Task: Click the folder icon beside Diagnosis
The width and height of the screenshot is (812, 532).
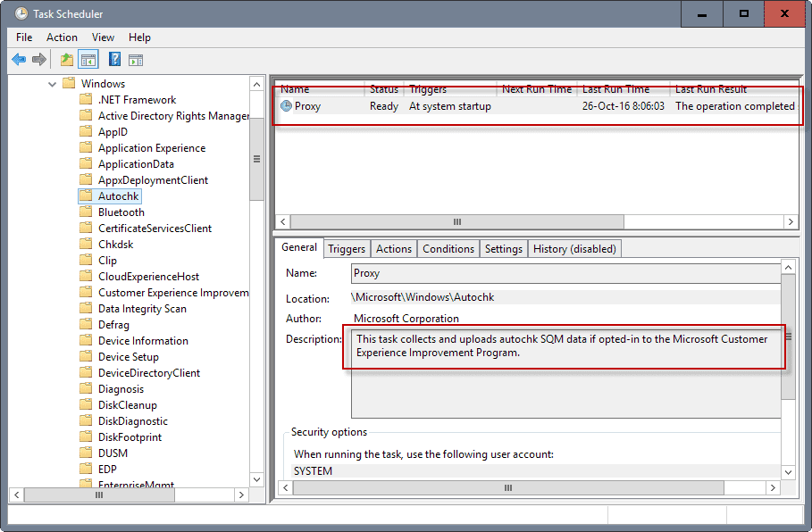Action: 86,388
